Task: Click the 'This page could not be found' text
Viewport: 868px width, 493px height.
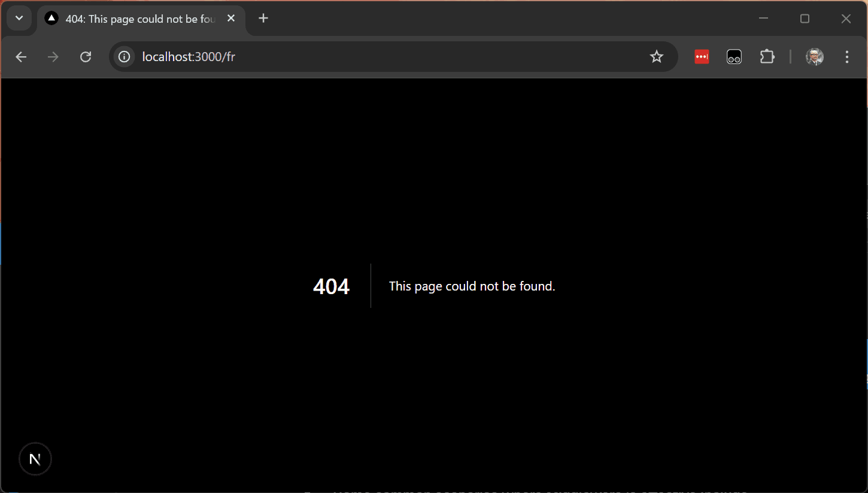Action: 472,286
